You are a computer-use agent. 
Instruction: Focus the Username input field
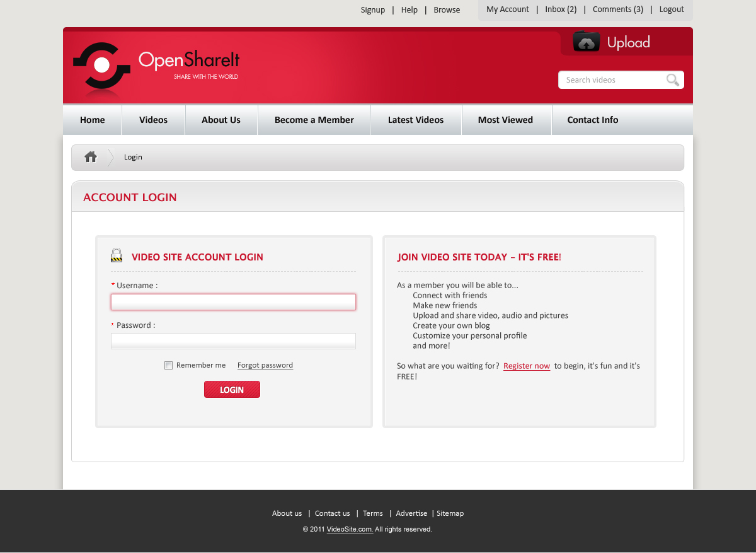pyautogui.click(x=233, y=302)
